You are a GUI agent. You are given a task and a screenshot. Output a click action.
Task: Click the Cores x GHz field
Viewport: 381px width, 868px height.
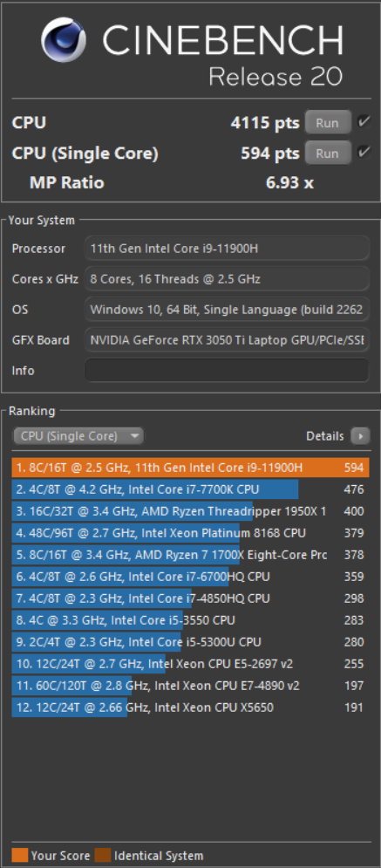click(227, 279)
